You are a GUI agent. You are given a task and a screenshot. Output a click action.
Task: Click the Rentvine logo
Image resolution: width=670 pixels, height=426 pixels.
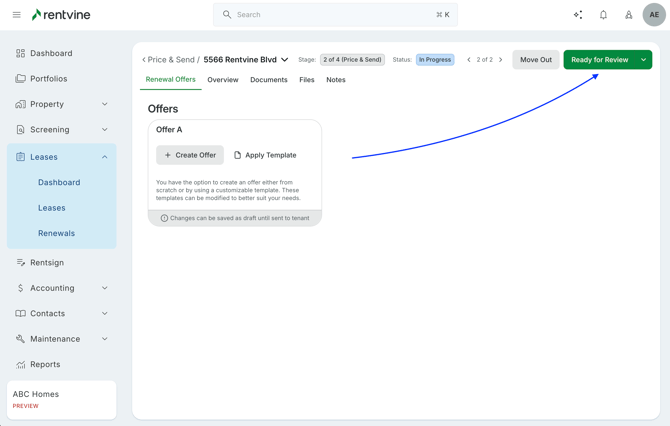(x=61, y=15)
